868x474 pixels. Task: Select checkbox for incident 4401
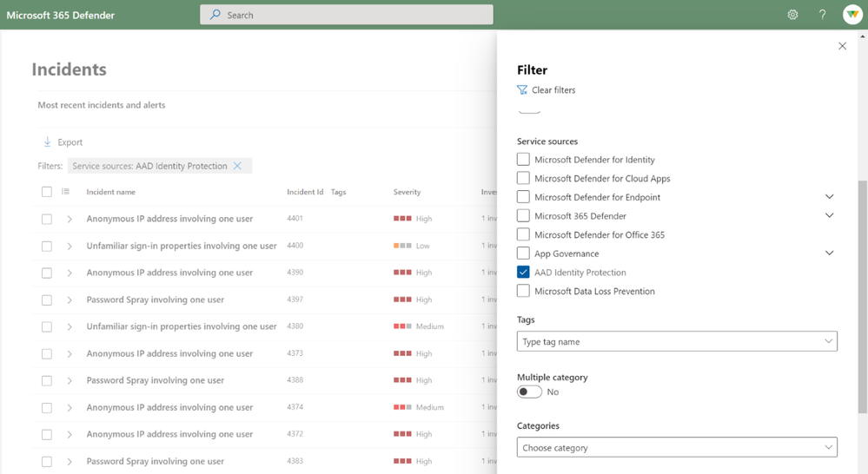pyautogui.click(x=47, y=219)
